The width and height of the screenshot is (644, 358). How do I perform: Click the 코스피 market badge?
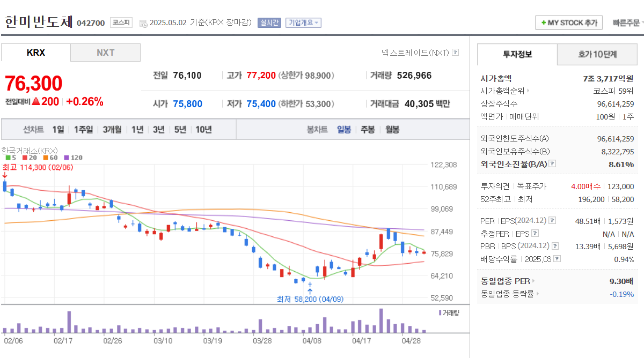coord(121,23)
